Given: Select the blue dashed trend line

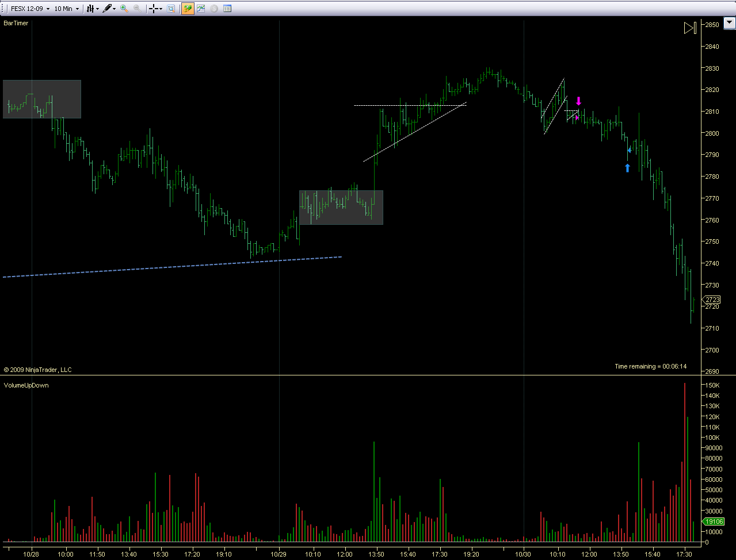Looking at the screenshot, I should pyautogui.click(x=172, y=267).
